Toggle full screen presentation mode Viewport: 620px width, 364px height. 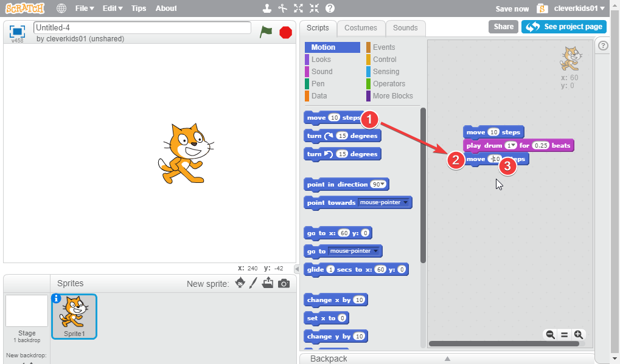coord(17,31)
